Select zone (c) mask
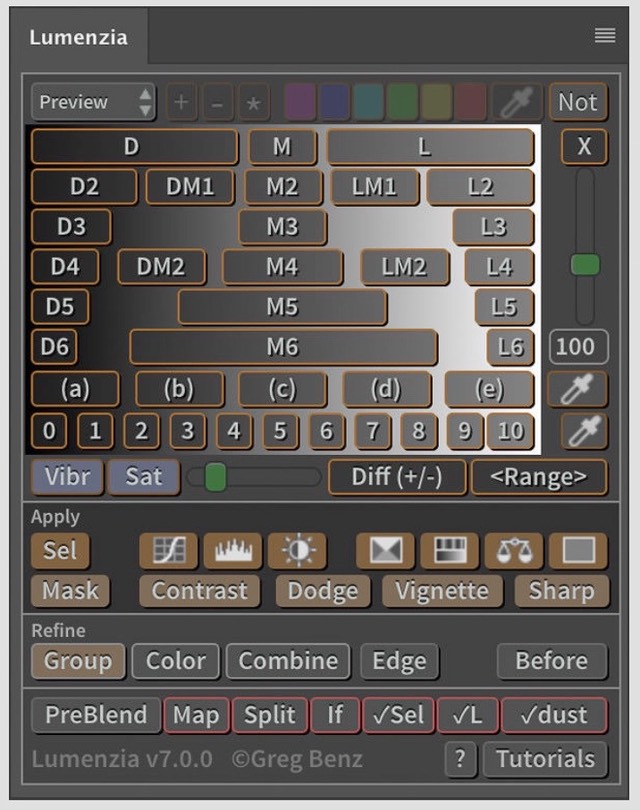The height and width of the screenshot is (810, 640). point(283,388)
